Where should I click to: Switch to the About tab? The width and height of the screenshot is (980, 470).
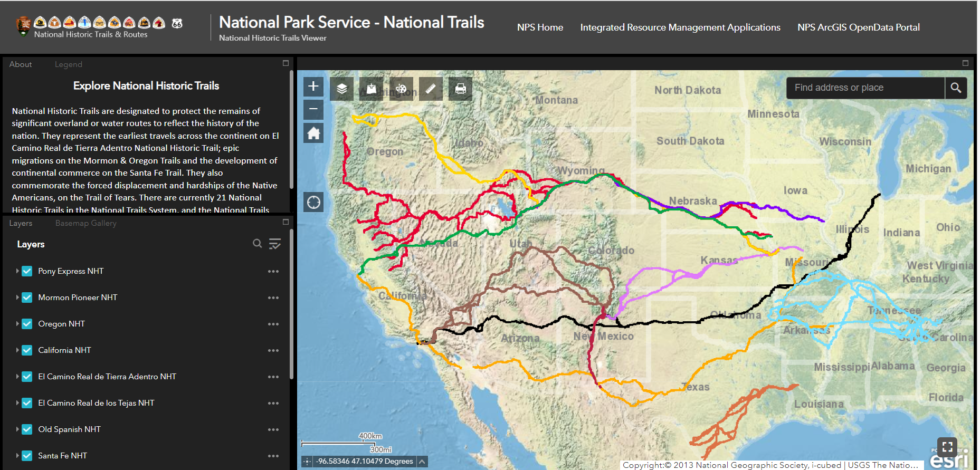21,64
